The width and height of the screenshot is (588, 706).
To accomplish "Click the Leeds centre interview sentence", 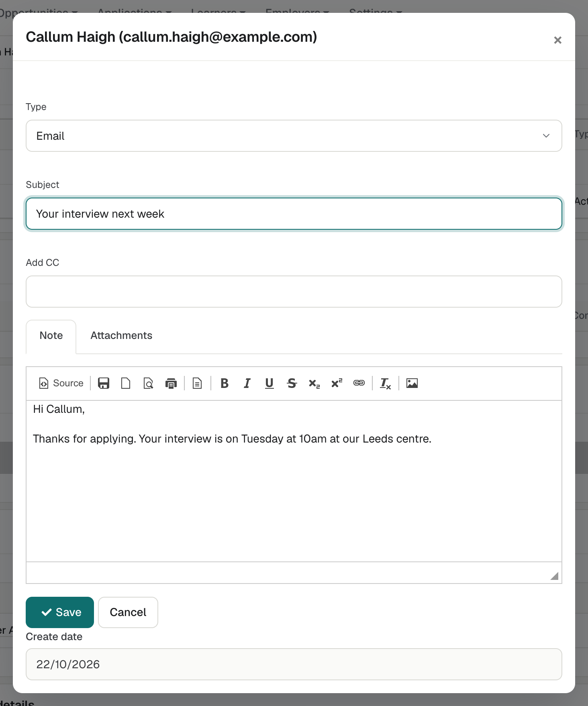I will coord(232,439).
